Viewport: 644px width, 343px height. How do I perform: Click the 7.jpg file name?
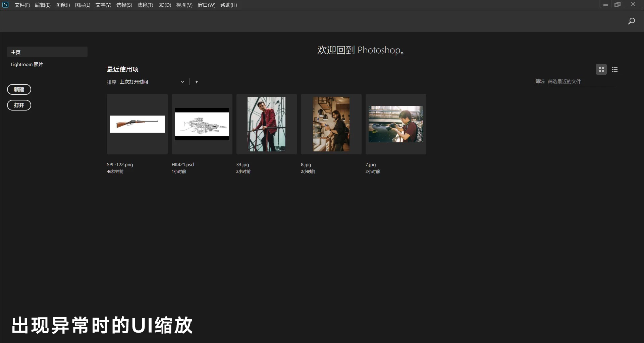point(371,164)
